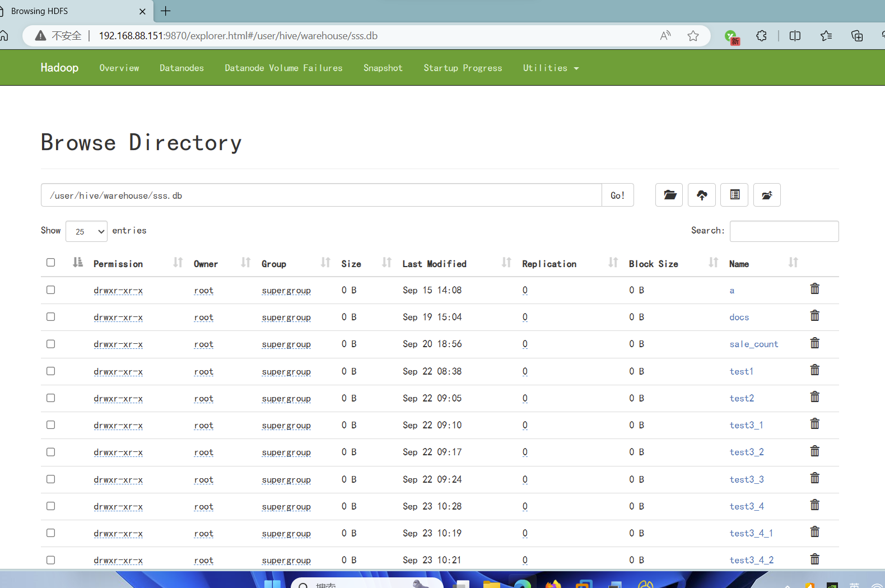The height and width of the screenshot is (588, 885).
Task: Open browser collections icon
Action: (857, 36)
